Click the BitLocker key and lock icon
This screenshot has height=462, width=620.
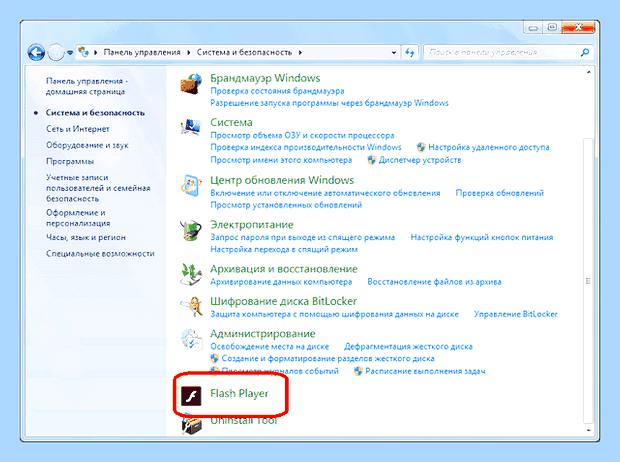click(191, 307)
